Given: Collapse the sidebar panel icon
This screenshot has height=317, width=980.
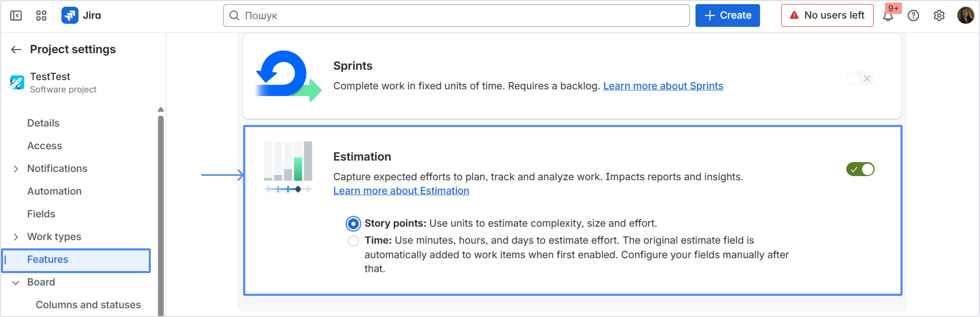Looking at the screenshot, I should pyautogui.click(x=16, y=15).
